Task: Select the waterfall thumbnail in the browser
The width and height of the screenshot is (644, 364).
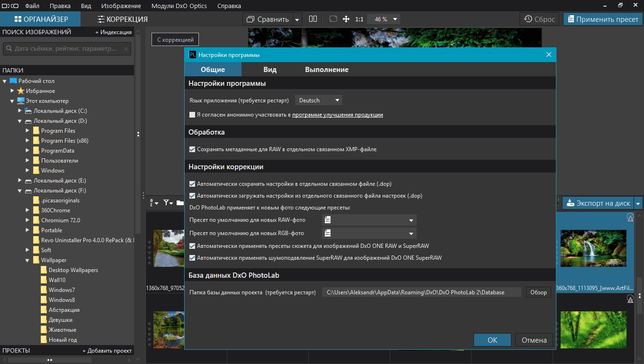Action: point(593,249)
